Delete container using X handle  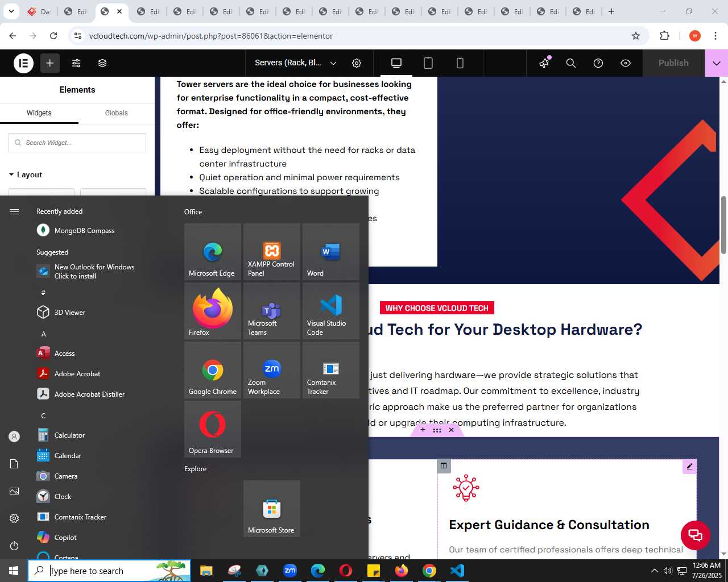452,430
